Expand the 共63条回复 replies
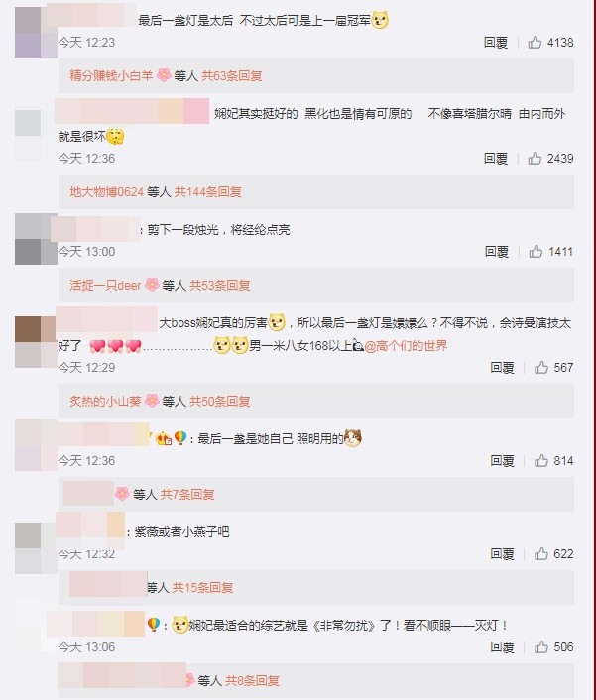 click(x=231, y=76)
